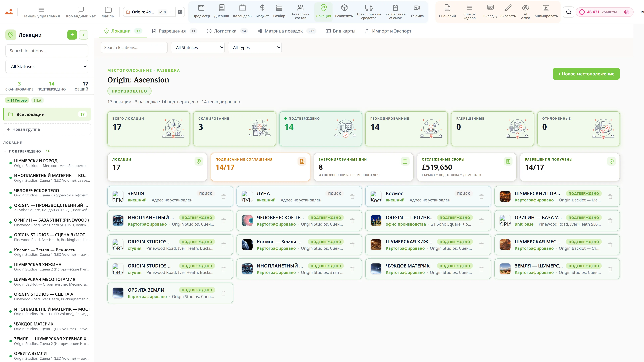This screenshot has width=644, height=362.
Task: Click the Новое местоположение button
Action: [x=586, y=74]
